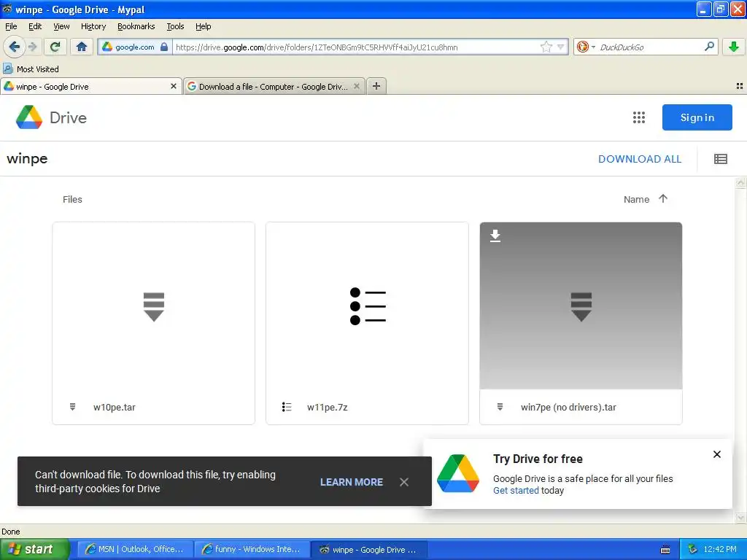Switch to the Download a file tab
The width and height of the screenshot is (747, 560).
tap(274, 86)
